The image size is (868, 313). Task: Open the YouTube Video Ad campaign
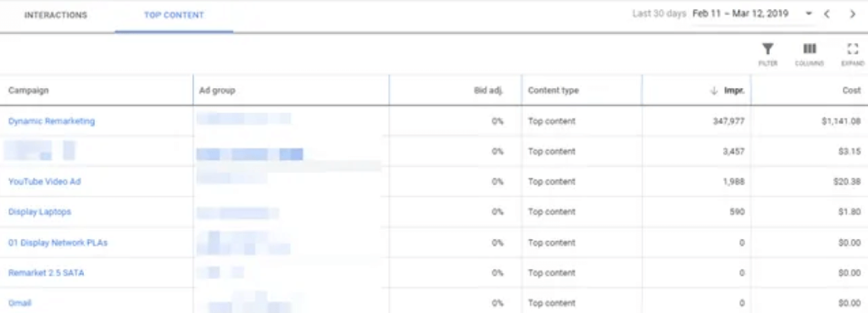(x=44, y=182)
